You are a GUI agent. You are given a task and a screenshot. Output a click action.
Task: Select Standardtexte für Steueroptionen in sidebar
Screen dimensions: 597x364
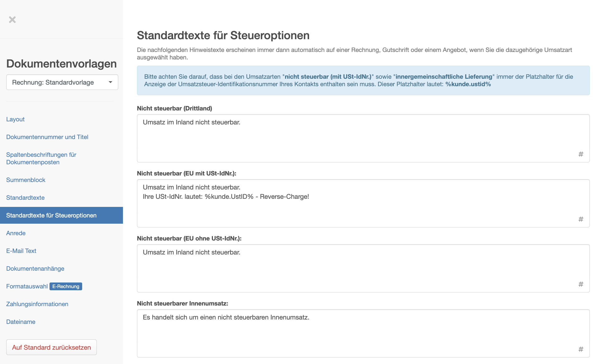(61, 215)
